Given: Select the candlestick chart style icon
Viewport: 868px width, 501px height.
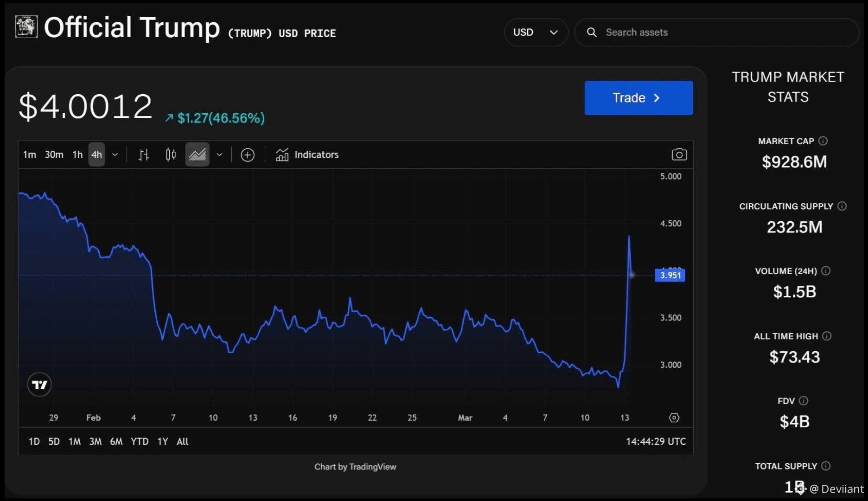Looking at the screenshot, I should pos(171,154).
